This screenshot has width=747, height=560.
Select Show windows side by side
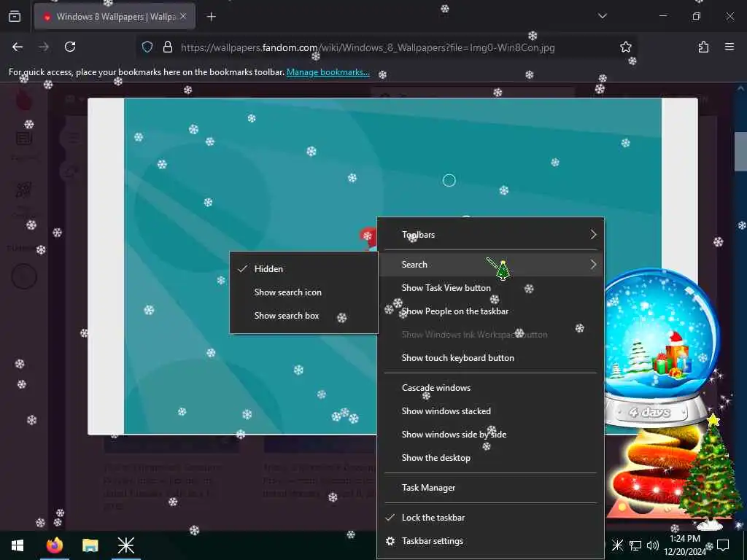(x=491, y=435)
